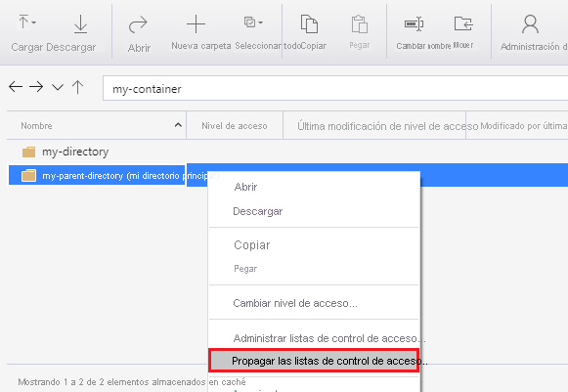
Task: Choose Abrir in the context menu
Action: tap(314, 187)
